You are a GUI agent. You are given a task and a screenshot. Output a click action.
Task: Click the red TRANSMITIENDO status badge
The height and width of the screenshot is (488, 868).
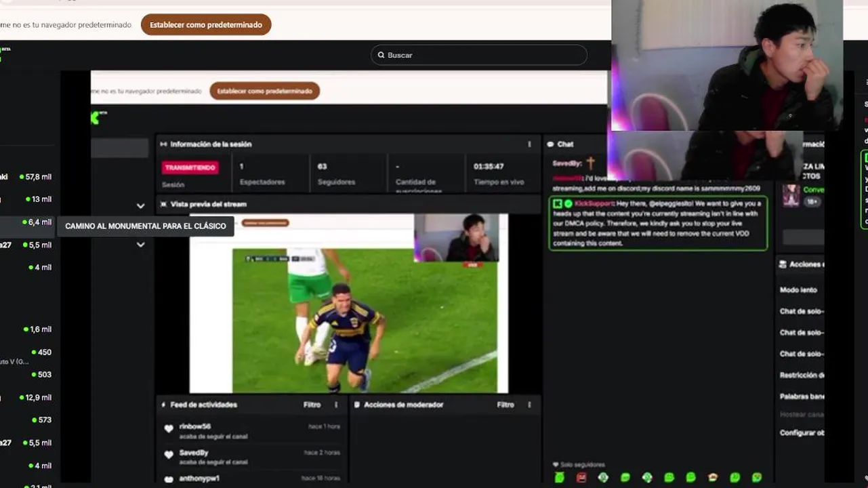click(190, 167)
